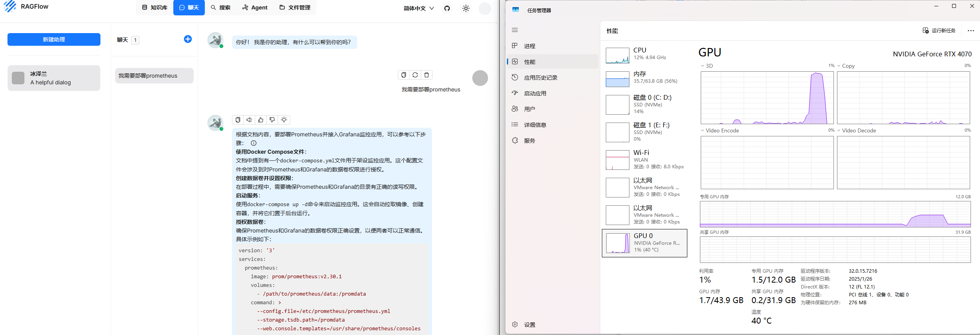Select the CPU performance thumbnail
Viewport: 980px width, 335px height.
tap(646, 56)
